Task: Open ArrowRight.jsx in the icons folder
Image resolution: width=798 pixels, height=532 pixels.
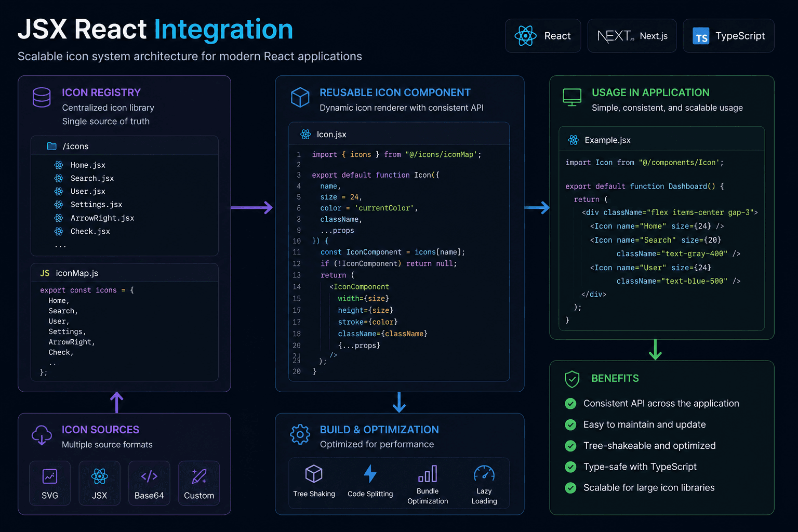Action: tap(102, 218)
